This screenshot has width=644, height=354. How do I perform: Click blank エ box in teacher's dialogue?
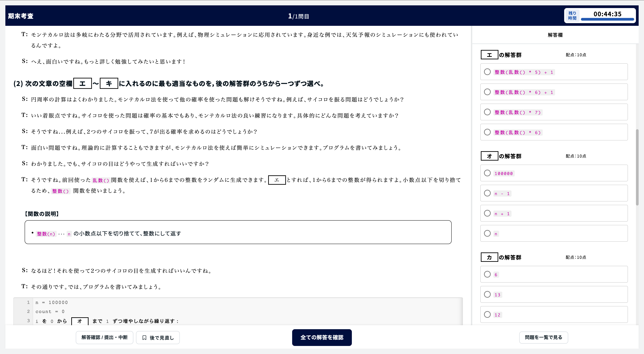click(x=277, y=180)
